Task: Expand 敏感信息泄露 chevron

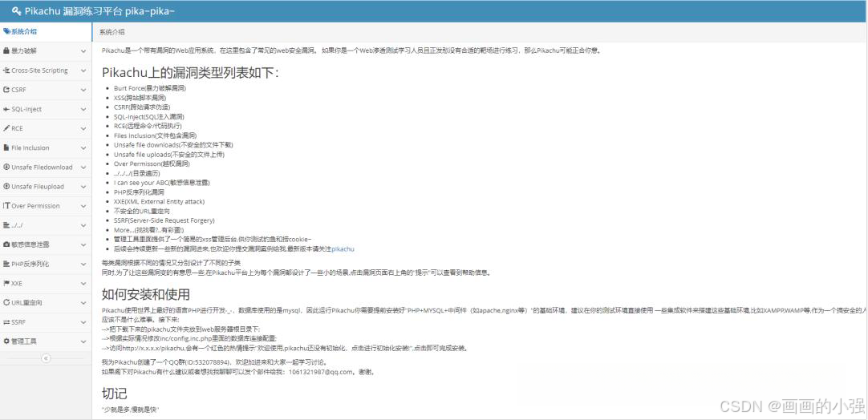Action: click(x=83, y=244)
